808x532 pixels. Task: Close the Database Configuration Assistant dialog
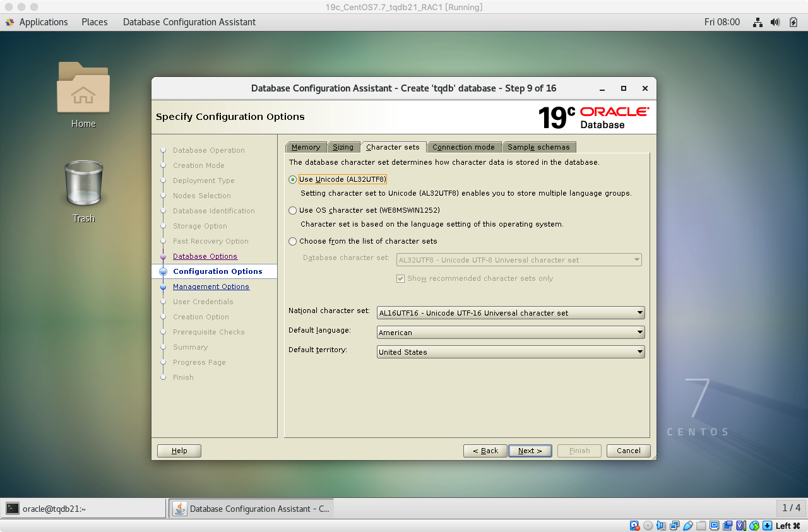(x=645, y=88)
